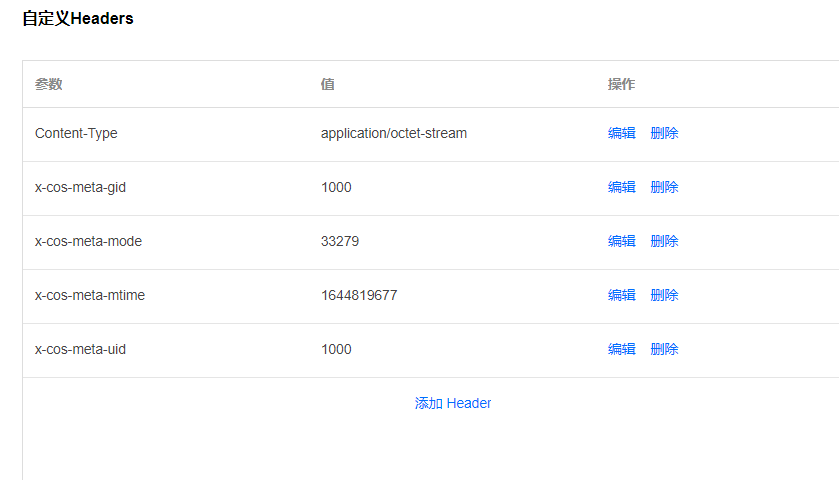The height and width of the screenshot is (480, 839).
Task: Click 删除 for the Content-Type header
Action: 664,133
